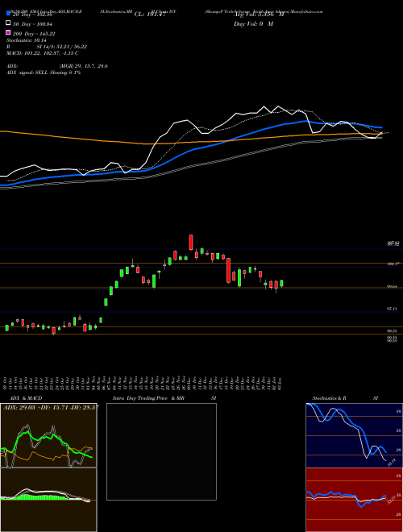403x532 pixels.
Task: Click the 95.11 price level label
Action: pyautogui.click(x=393, y=309)
